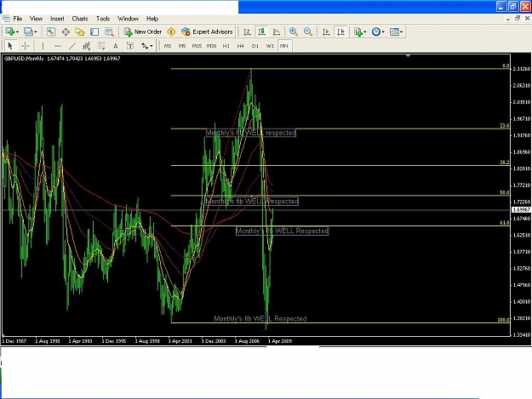Switch to M1 timeframe
Image resolution: width=532 pixels, height=399 pixels.
pyautogui.click(x=168, y=46)
